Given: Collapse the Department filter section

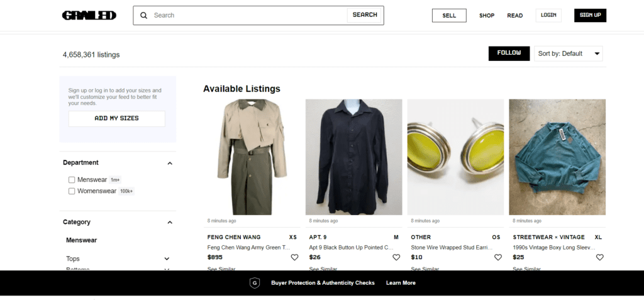Looking at the screenshot, I should (170, 163).
